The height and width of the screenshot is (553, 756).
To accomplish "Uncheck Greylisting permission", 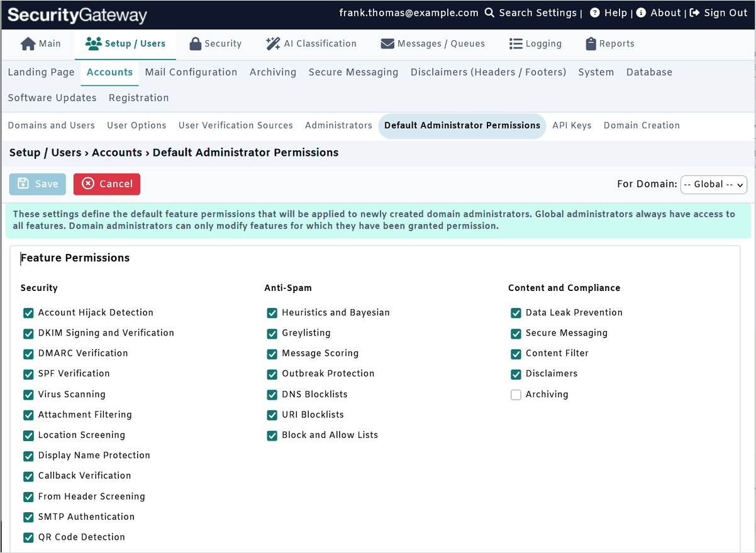I will coord(272,333).
